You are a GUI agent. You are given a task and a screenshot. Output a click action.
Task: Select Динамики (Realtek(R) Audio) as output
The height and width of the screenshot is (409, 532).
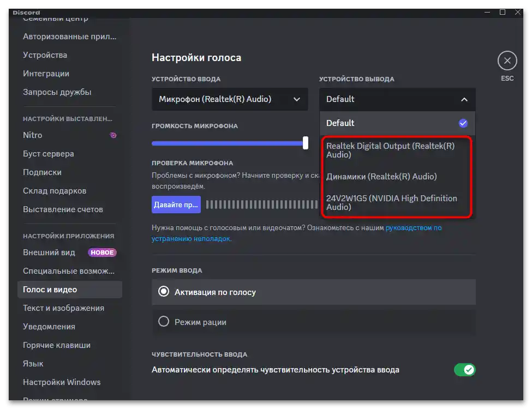click(382, 176)
